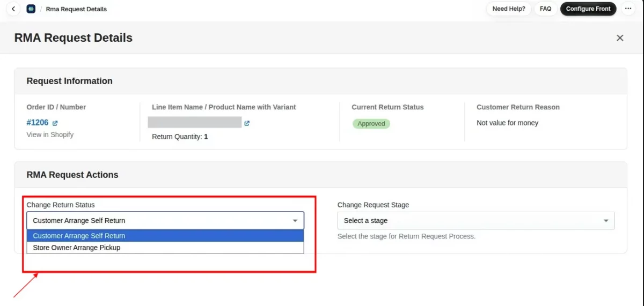Open the FAQ button
644x306 pixels.
coord(545,9)
